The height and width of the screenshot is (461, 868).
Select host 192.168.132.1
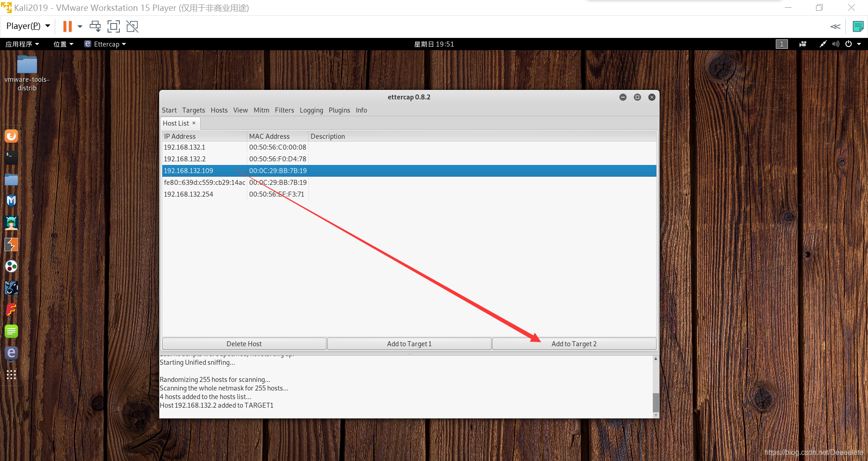click(x=409, y=147)
